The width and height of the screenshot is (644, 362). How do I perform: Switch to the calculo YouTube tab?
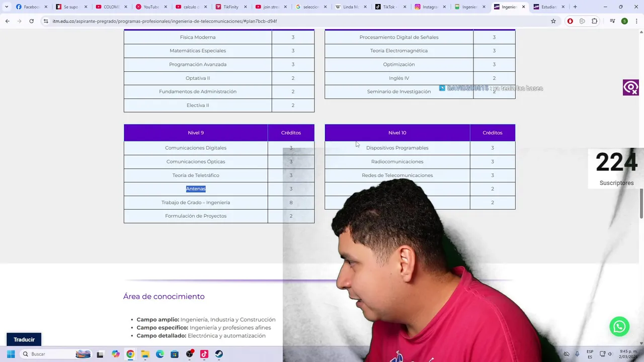coord(191,7)
